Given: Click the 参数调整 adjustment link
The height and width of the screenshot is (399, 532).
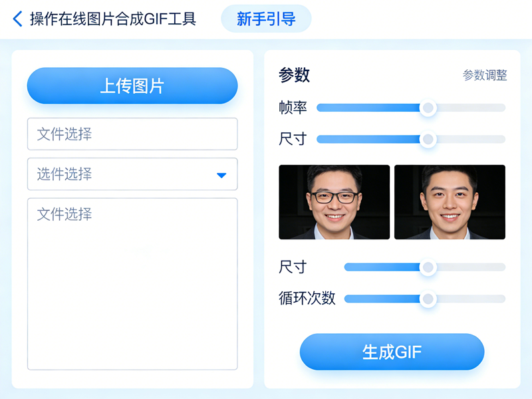Looking at the screenshot, I should pyautogui.click(x=485, y=76).
